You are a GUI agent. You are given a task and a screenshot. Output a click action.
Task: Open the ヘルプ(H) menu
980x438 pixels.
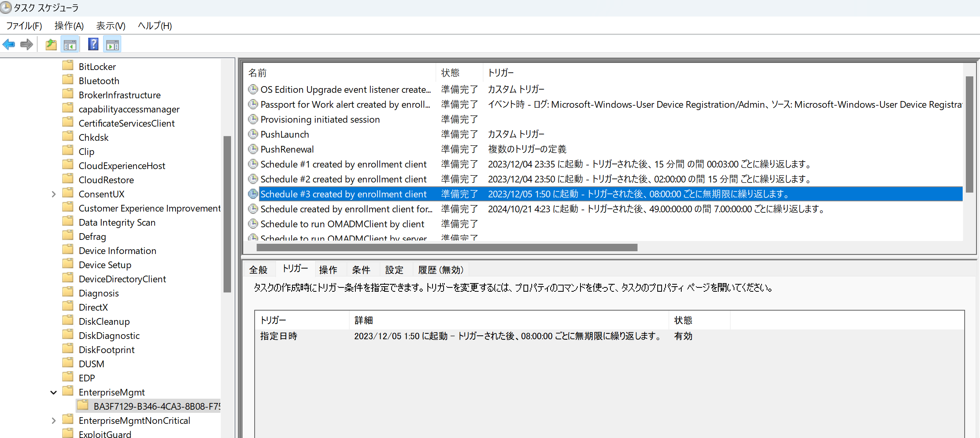pyautogui.click(x=155, y=26)
